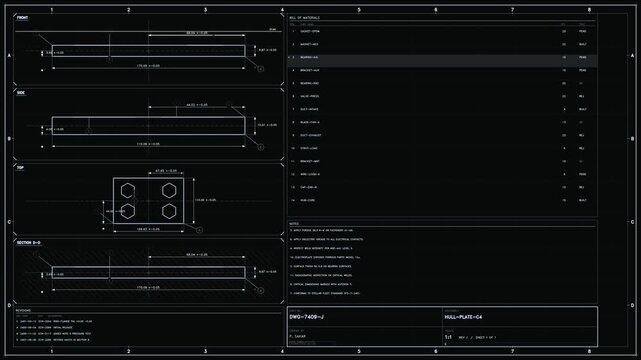Viewport: 641px width, 360px height.
Task: Select BOM row 9 DUCT-EXHAUST
Action: (442, 135)
